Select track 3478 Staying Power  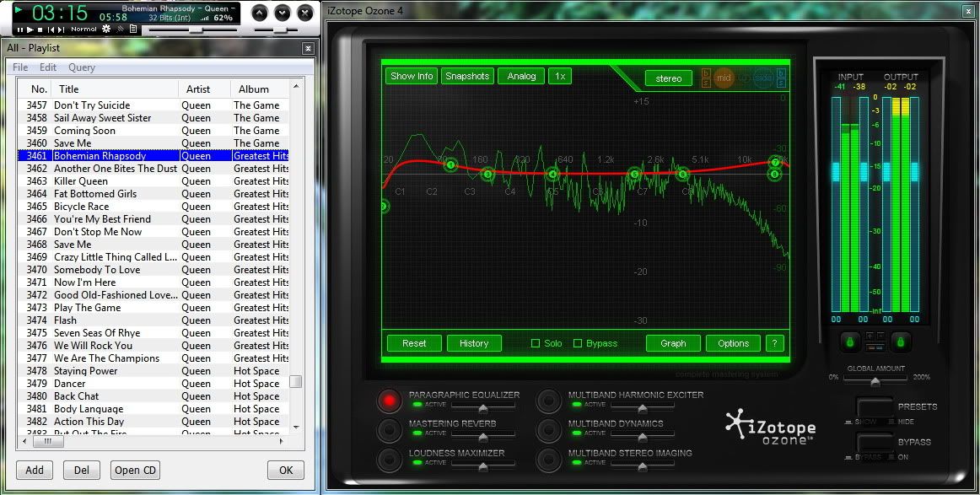tap(153, 371)
